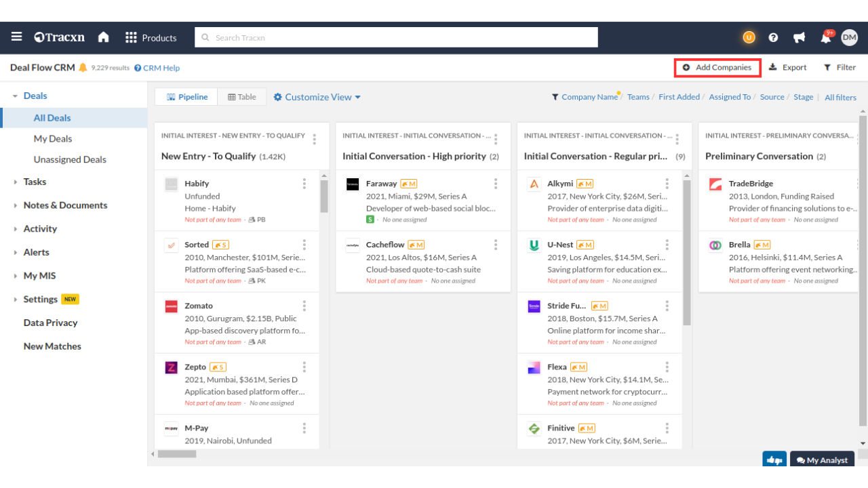Open the help question mark icon
The image size is (868, 488).
773,38
